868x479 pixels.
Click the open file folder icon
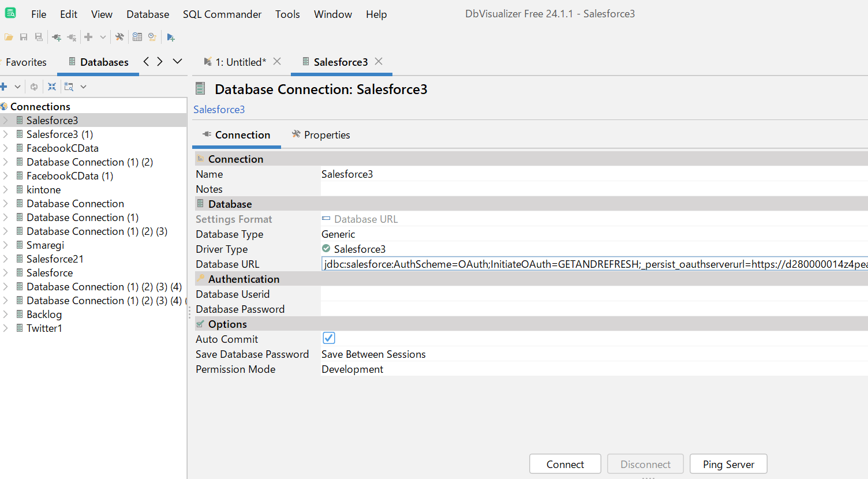(9, 37)
